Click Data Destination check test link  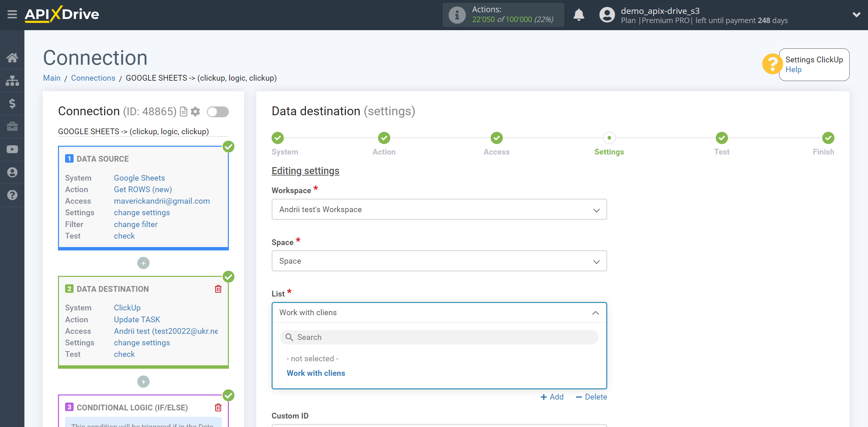click(124, 354)
